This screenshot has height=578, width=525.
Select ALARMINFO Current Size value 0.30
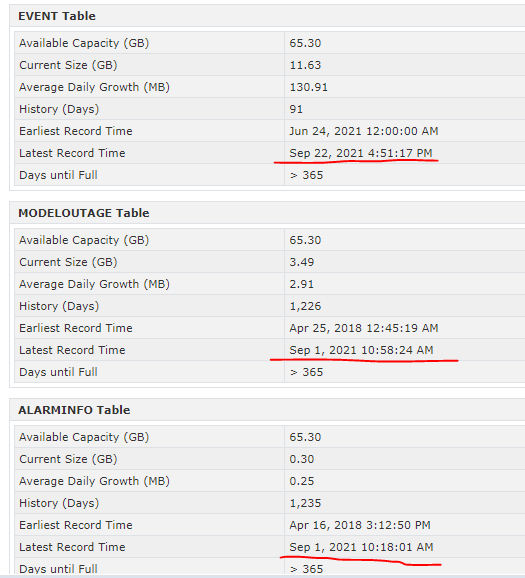(302, 459)
